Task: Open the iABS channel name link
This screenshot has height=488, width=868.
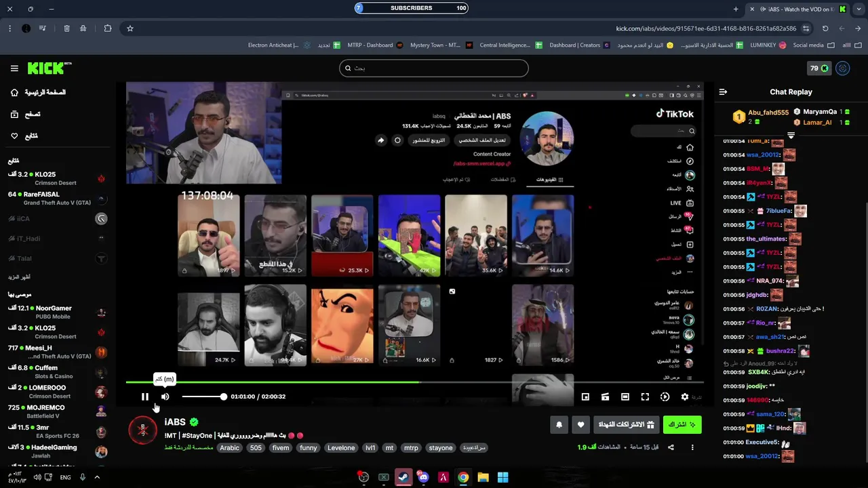Action: [x=175, y=422]
